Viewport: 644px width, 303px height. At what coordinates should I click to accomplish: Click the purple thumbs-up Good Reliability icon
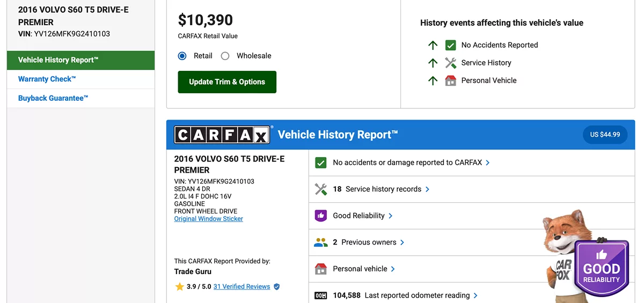(320, 216)
